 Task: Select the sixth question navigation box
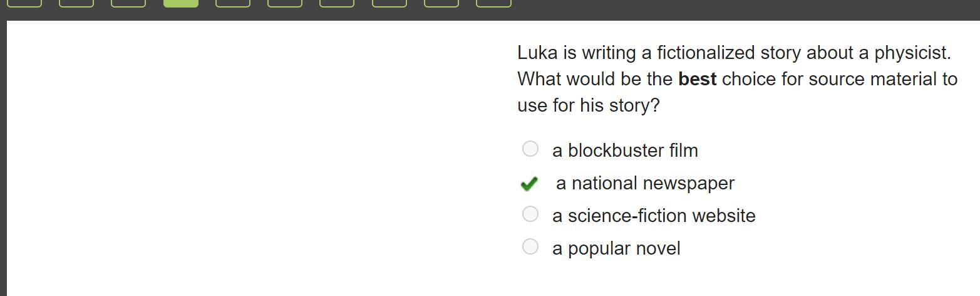pyautogui.click(x=285, y=3)
